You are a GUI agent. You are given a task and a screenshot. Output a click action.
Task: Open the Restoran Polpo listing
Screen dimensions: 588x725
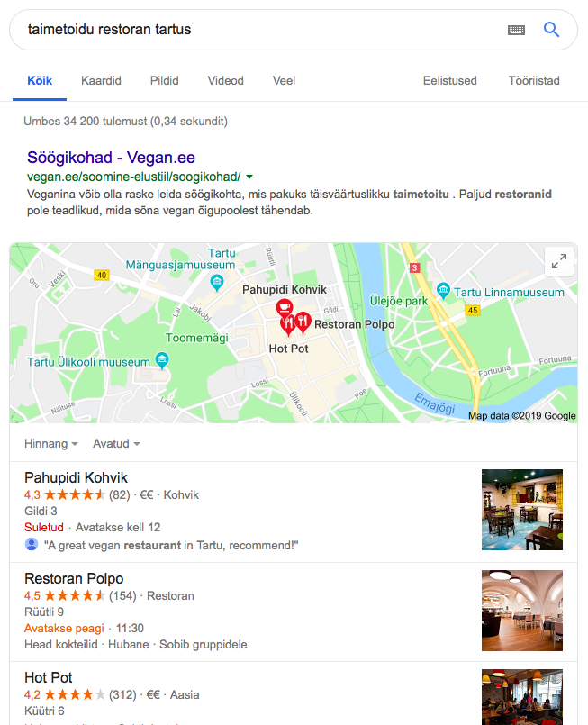[74, 578]
